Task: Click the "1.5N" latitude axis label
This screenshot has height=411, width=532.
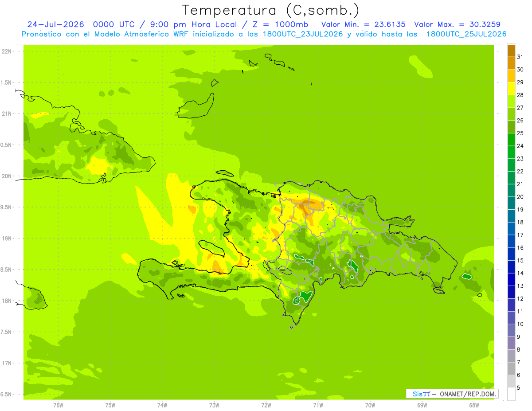Action: (7, 82)
